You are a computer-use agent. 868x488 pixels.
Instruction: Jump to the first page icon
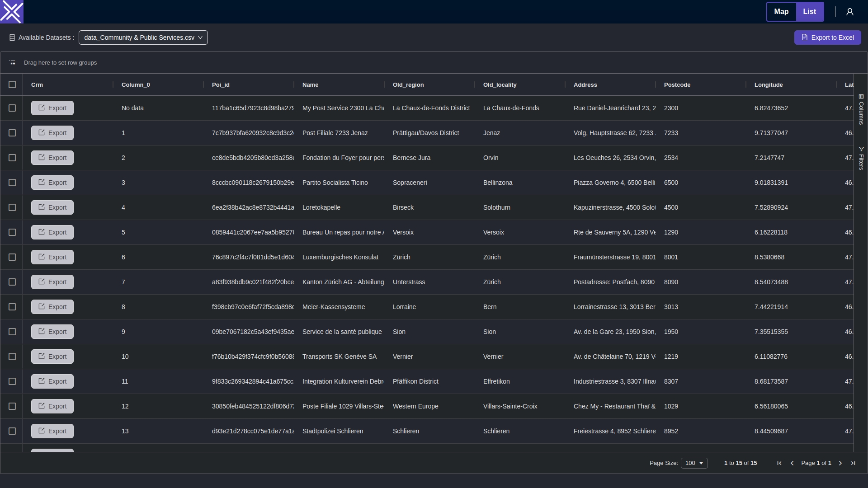(x=779, y=463)
